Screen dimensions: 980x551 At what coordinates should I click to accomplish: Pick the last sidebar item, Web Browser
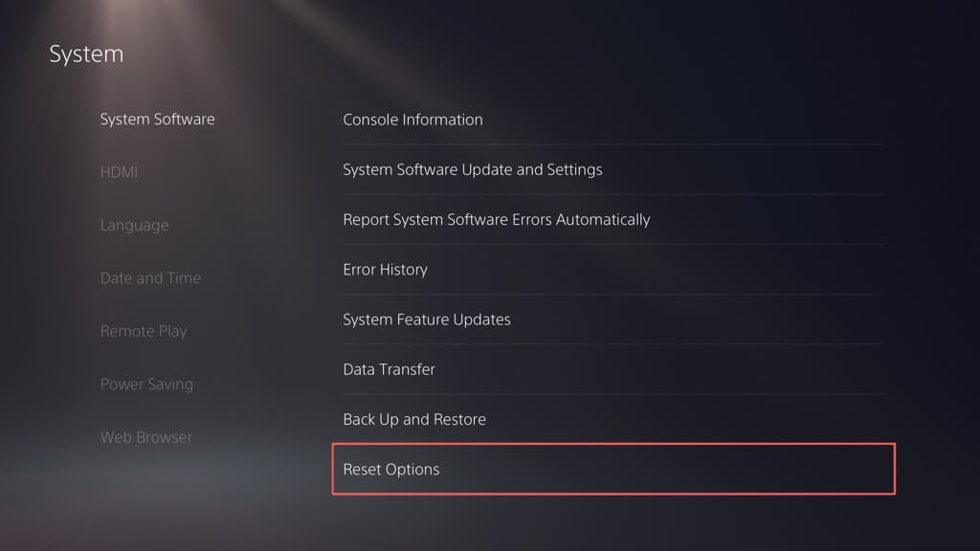pyautogui.click(x=145, y=437)
